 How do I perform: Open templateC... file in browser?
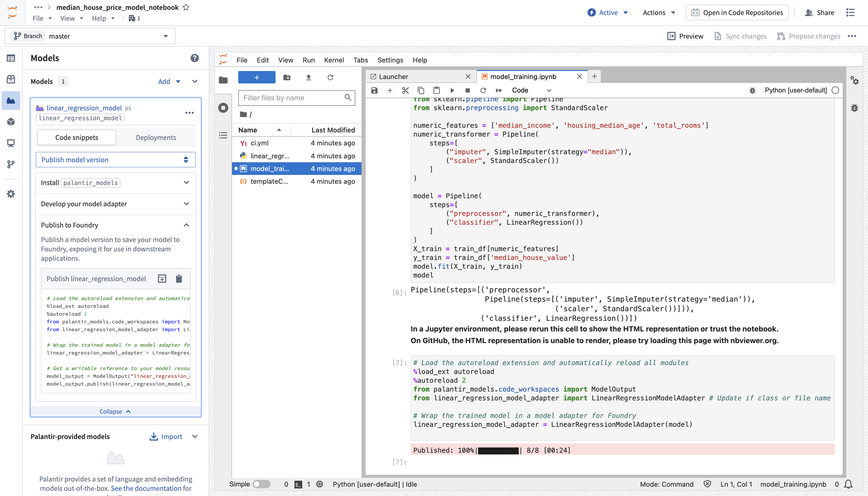point(296,181)
